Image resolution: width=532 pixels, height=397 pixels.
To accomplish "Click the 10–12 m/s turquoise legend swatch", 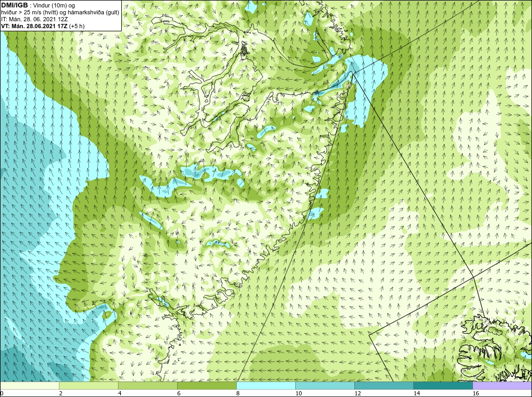I will coord(325,386).
